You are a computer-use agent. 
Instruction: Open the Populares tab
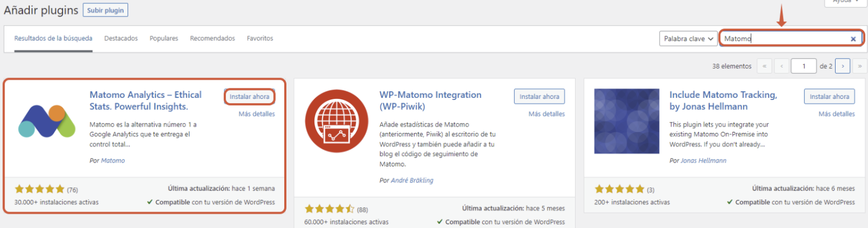click(x=164, y=38)
